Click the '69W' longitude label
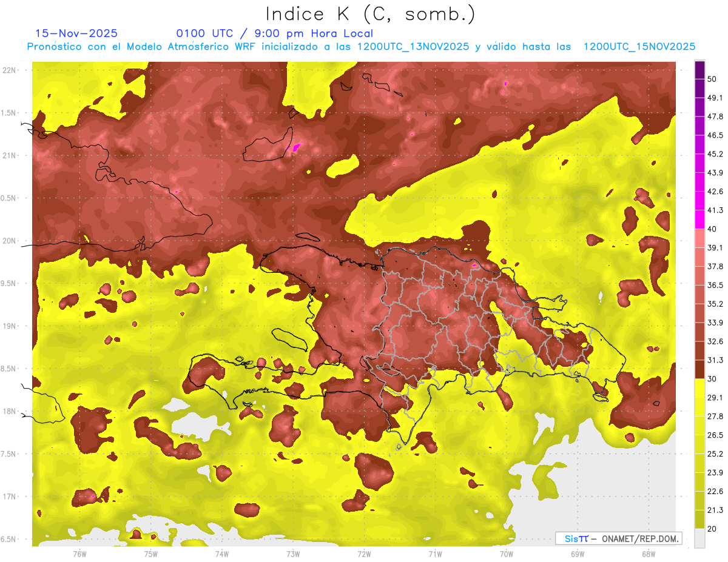 pos(578,554)
